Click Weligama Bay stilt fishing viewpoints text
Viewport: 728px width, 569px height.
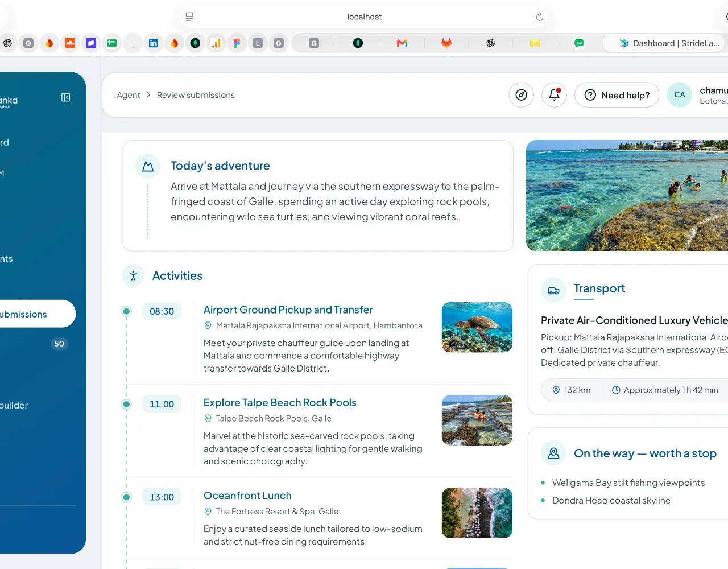point(628,483)
